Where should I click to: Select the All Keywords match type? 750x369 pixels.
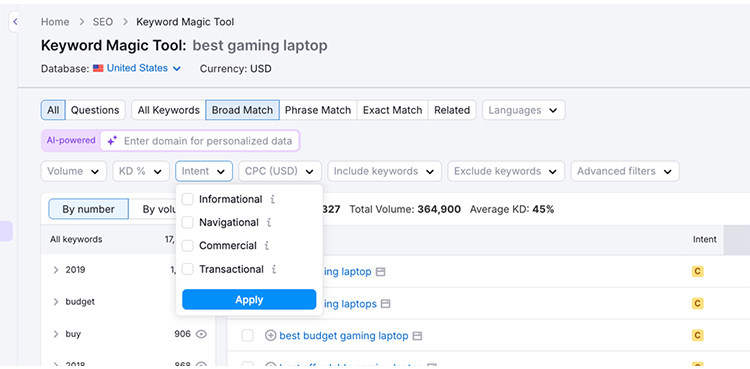coord(168,110)
